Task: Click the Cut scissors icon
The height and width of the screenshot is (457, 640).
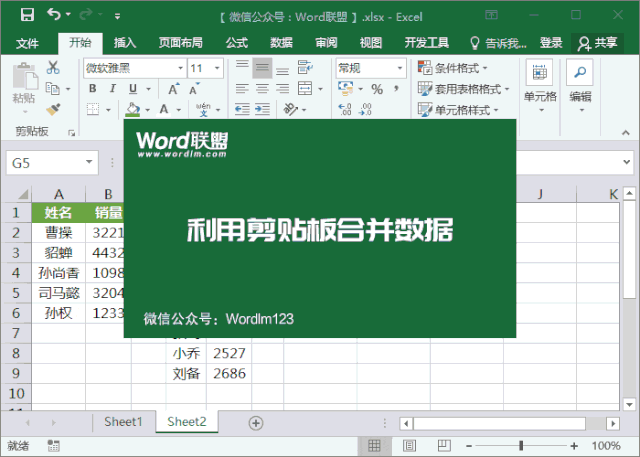Action: coord(53,67)
